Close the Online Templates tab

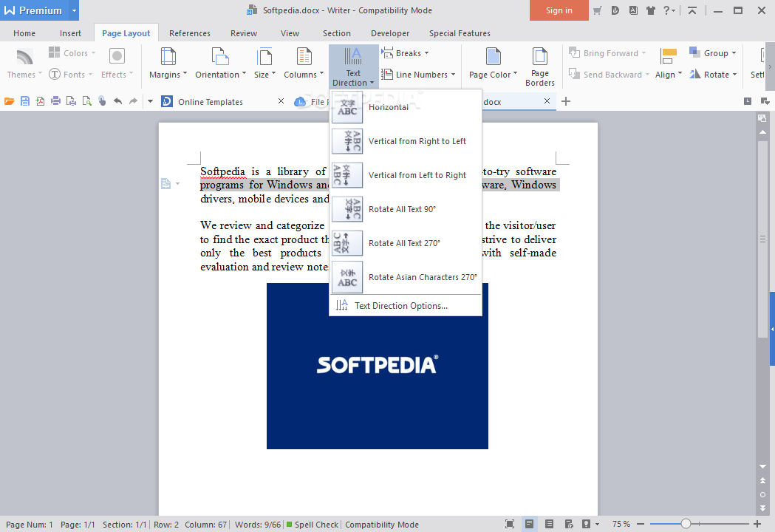[281, 101]
